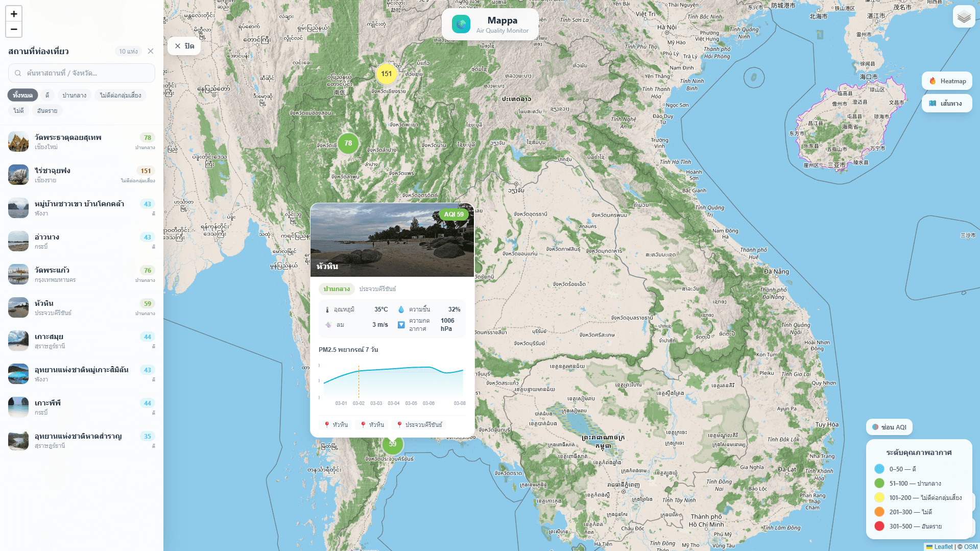Close the tourist places sidebar with X
Screen dimensions: 980x551
[x=151, y=51]
